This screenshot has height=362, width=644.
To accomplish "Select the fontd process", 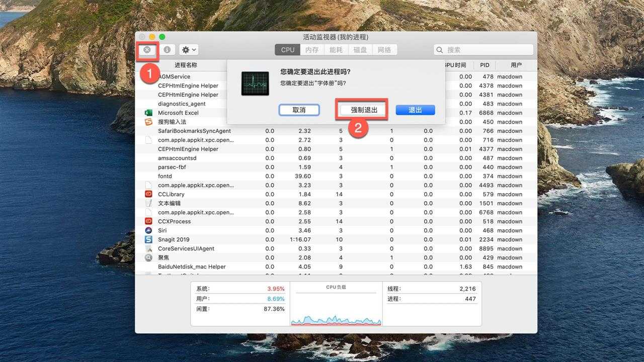I will pos(165,176).
